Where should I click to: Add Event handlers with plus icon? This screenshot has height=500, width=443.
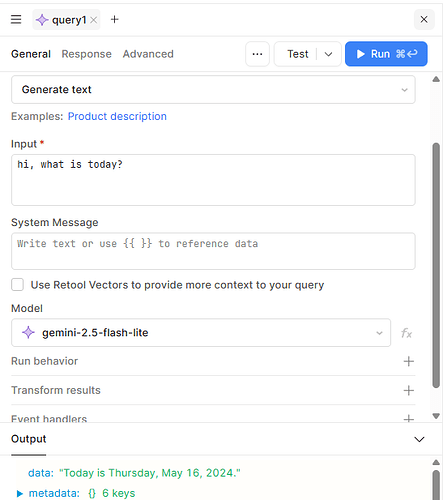(x=409, y=418)
